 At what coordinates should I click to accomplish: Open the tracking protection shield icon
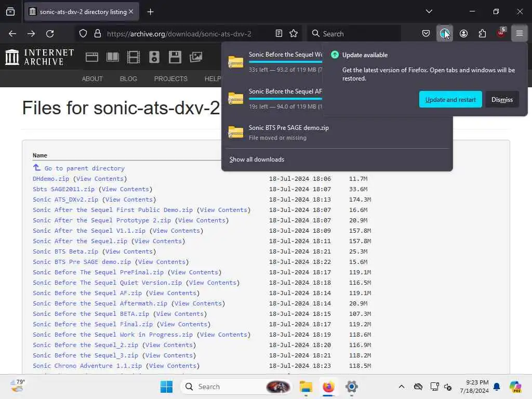click(x=83, y=34)
